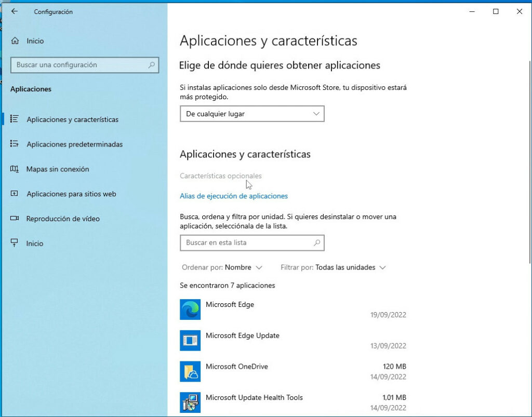Click the home icon beside Inicio
Viewport: 532px width, 417px height.
(x=15, y=41)
